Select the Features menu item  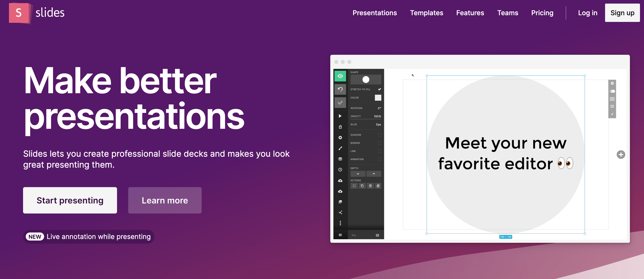pyautogui.click(x=470, y=12)
